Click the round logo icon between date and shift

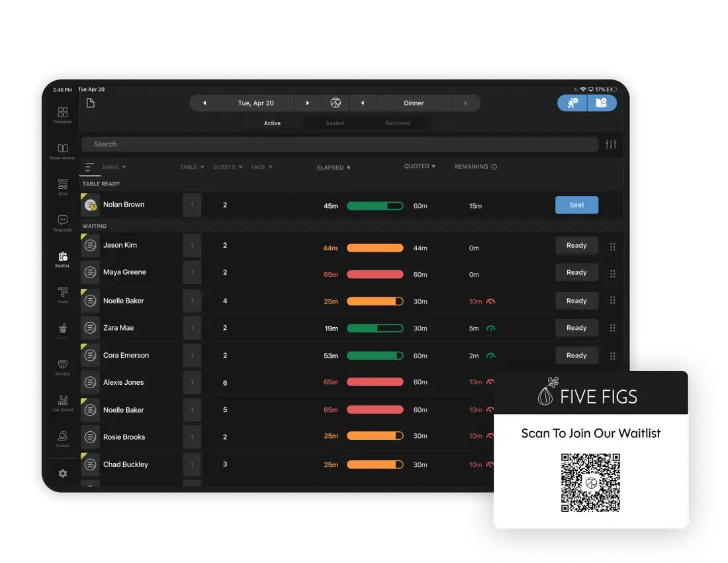(x=336, y=103)
